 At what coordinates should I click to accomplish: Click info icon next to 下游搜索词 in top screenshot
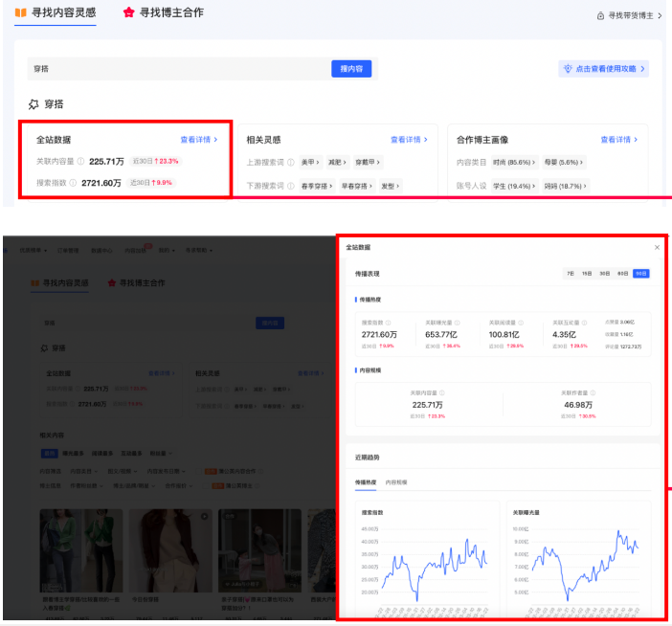coord(291,186)
